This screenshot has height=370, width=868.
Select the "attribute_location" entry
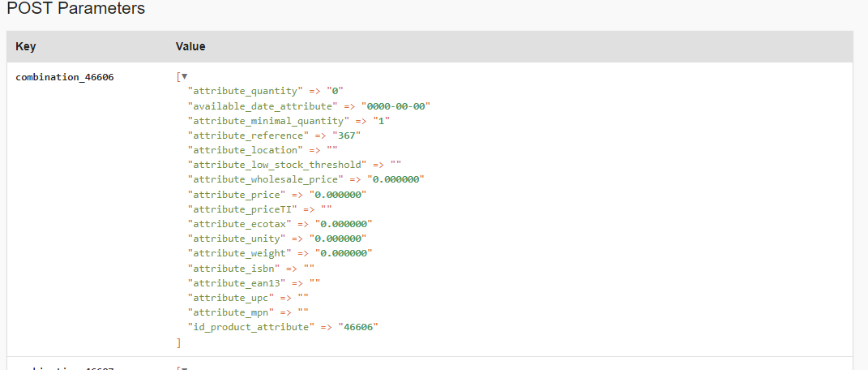(x=246, y=150)
